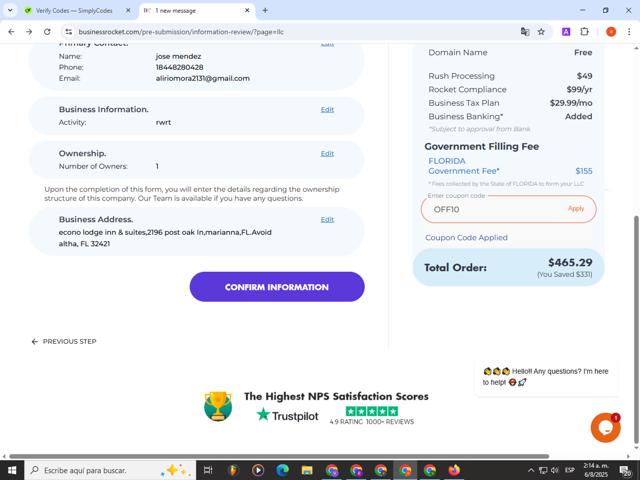Open the notification center icon
This screenshot has width=640, height=480.
[x=625, y=470]
